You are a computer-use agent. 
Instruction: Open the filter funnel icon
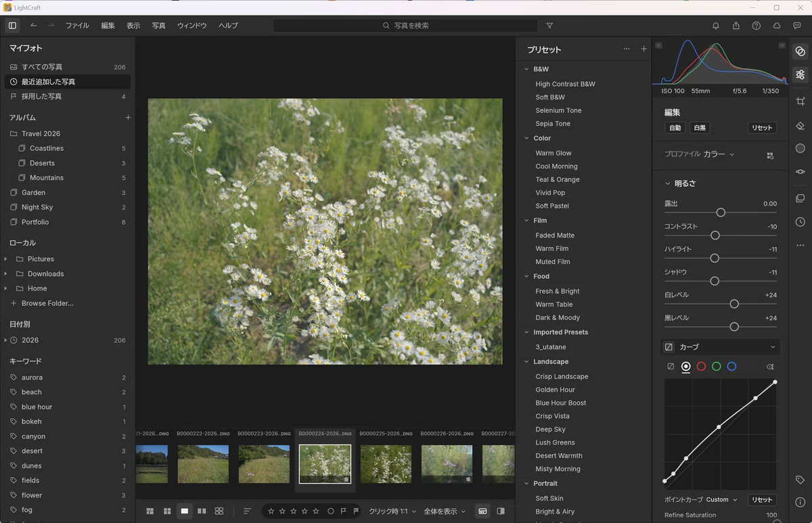(549, 26)
